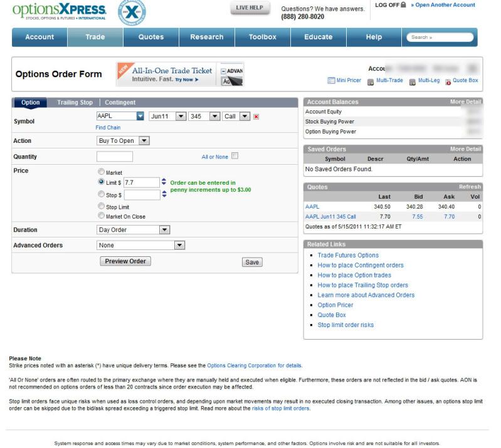
Task: Open the Option Pricer related link
Action: click(x=335, y=305)
